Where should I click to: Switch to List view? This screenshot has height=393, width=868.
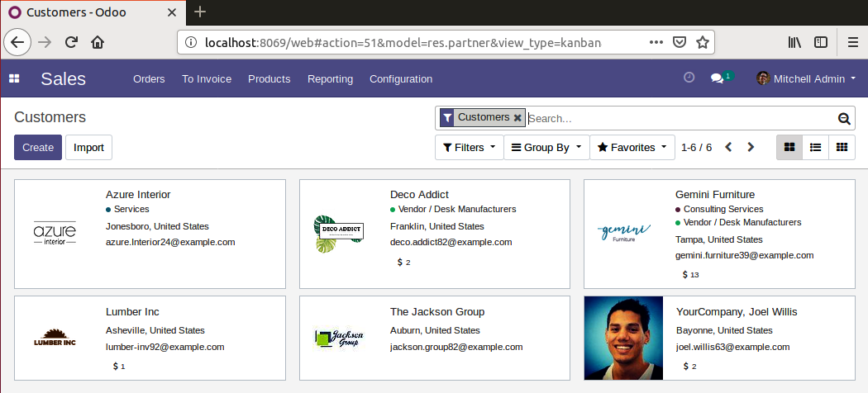(x=815, y=148)
